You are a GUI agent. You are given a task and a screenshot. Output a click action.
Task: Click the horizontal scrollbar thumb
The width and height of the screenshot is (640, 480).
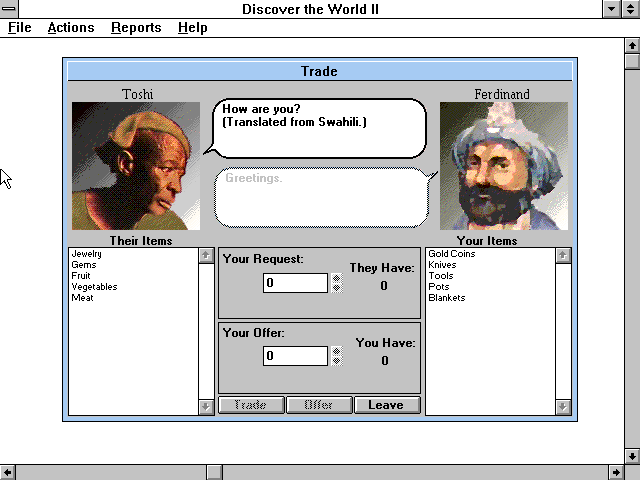[214, 472]
